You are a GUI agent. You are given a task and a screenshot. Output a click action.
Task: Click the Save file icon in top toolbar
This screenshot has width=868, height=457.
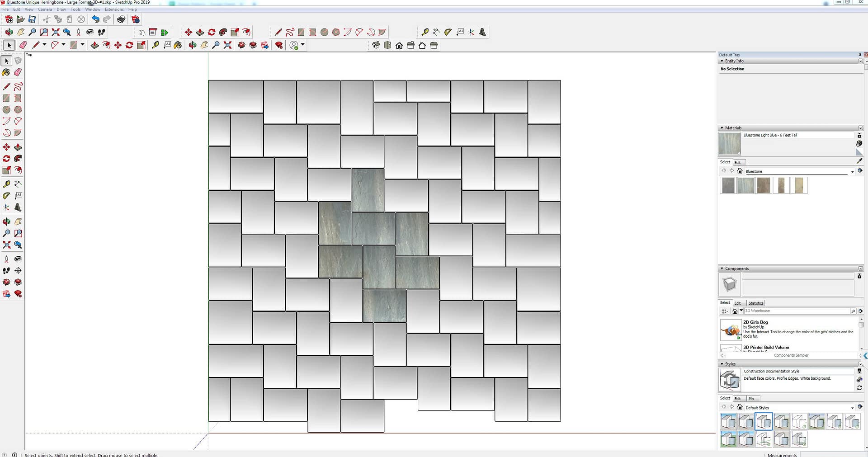point(32,19)
